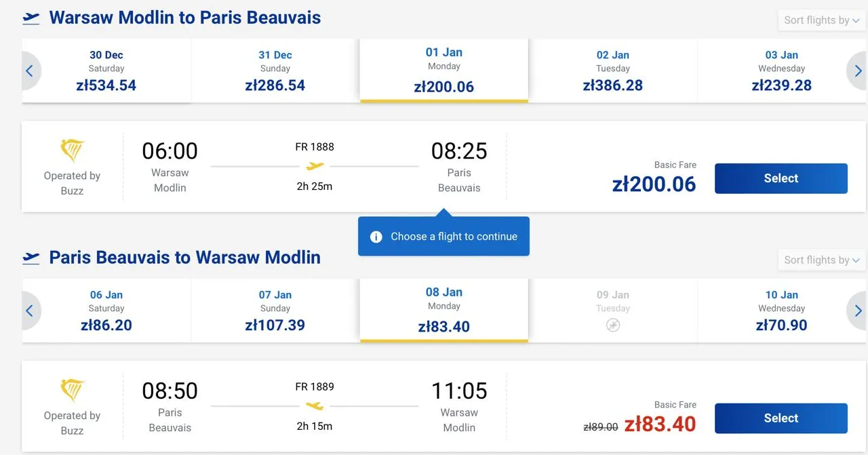
Task: Click the Ryanair harp logo on FR 1888
Action: (x=72, y=151)
